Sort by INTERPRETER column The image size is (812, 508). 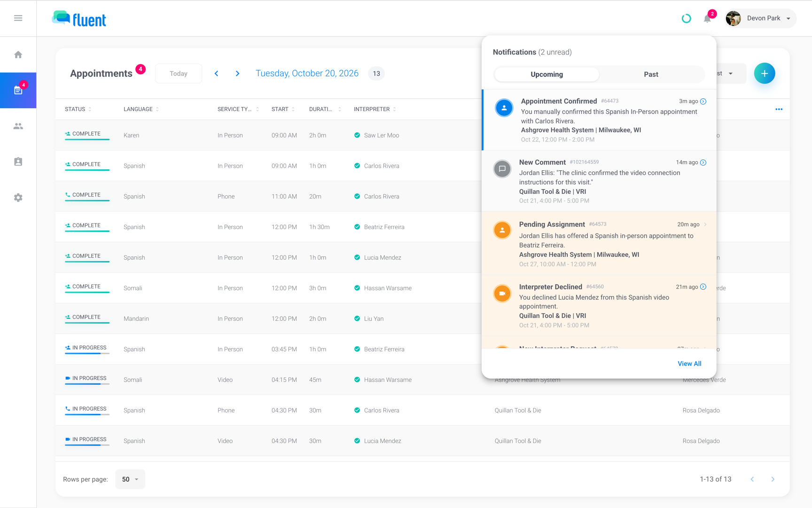pos(375,109)
